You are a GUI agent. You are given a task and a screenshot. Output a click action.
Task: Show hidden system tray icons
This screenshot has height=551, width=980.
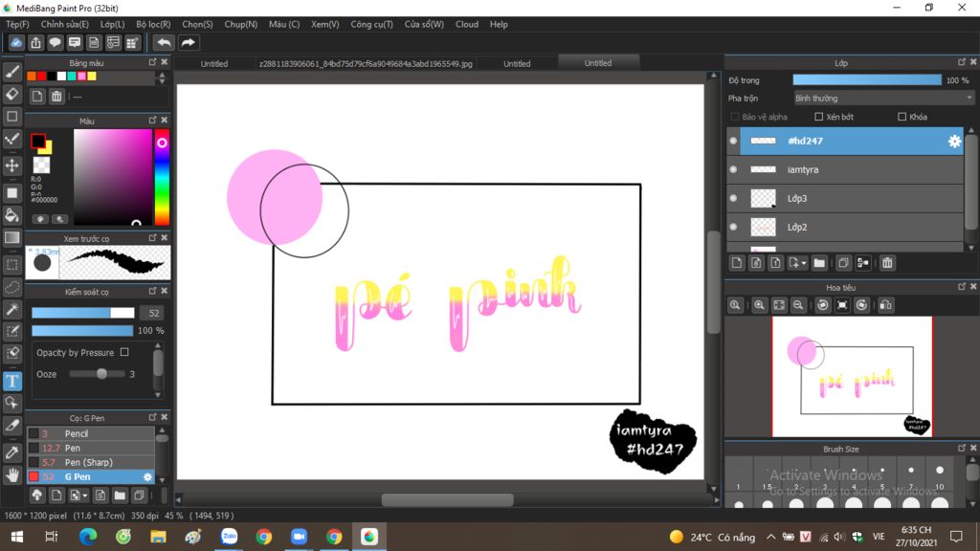[770, 537]
